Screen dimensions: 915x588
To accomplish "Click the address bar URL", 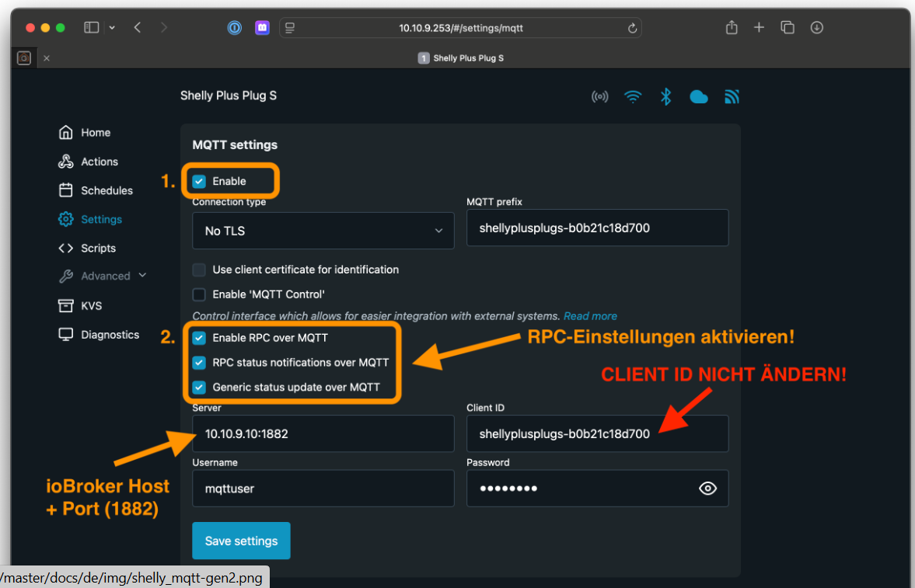I will click(x=461, y=28).
